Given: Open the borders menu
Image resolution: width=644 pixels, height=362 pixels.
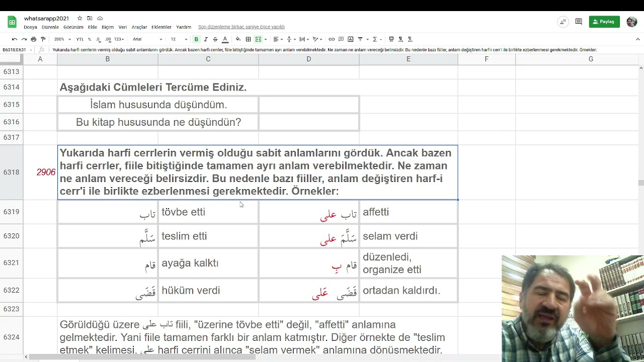Looking at the screenshot, I should (x=248, y=39).
